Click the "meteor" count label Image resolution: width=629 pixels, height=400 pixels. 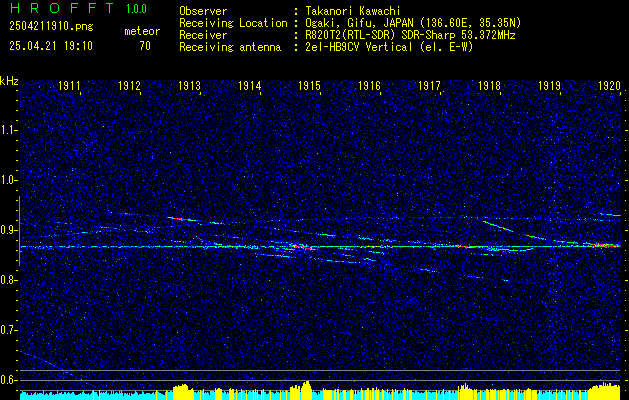(x=142, y=31)
